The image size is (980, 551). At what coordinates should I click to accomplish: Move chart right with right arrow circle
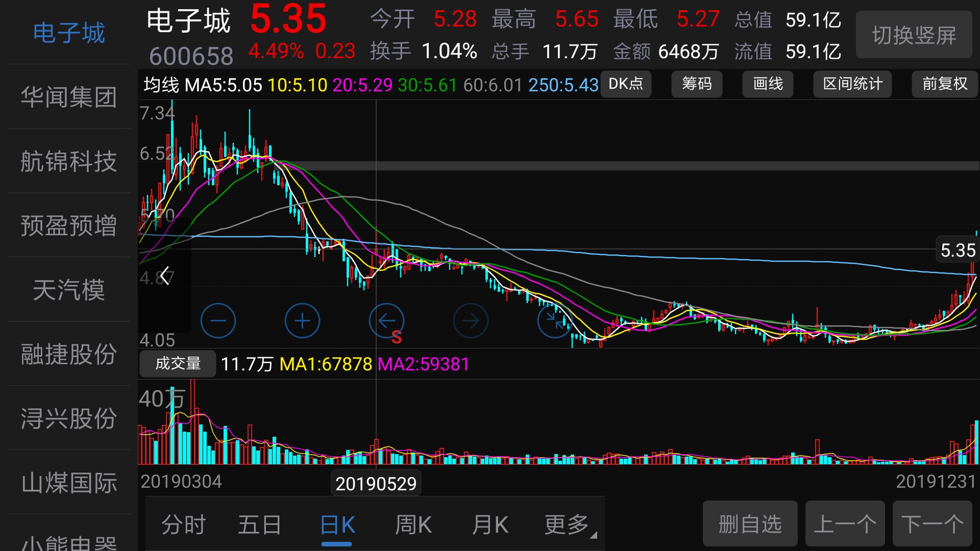pos(471,321)
